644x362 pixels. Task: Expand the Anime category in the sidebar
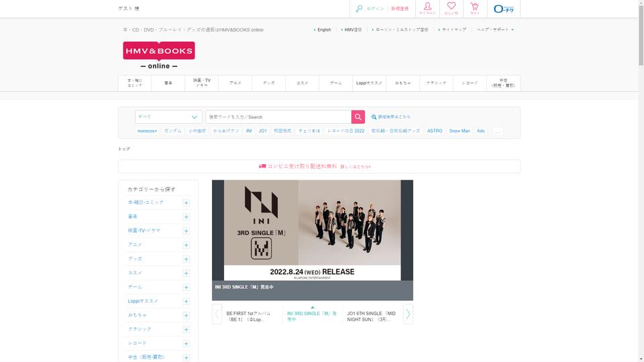tap(186, 245)
